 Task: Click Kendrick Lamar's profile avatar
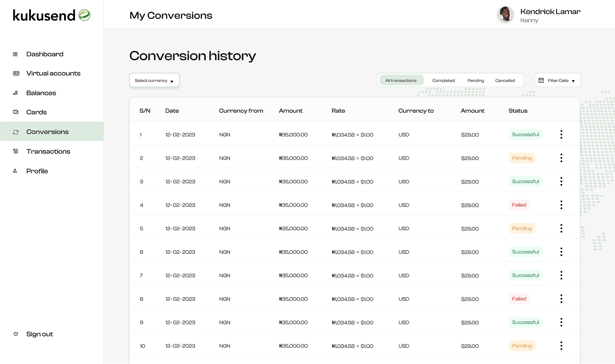506,14
